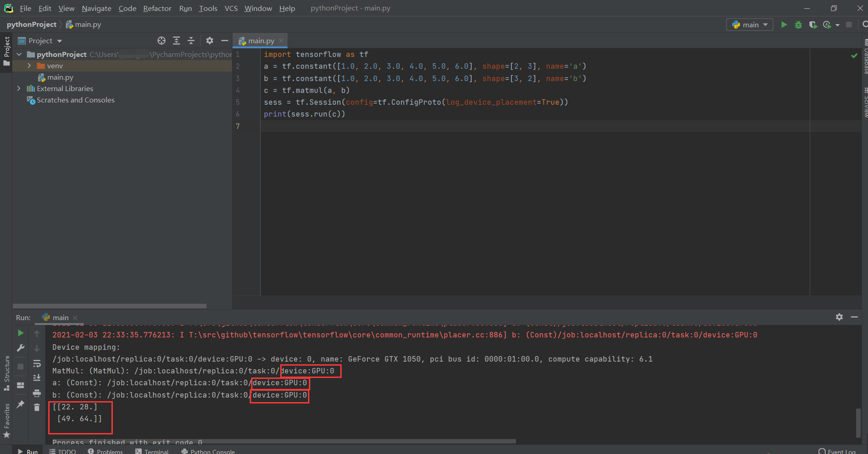868x454 pixels.
Task: Click down the stack trace arrow
Action: pos(37,348)
